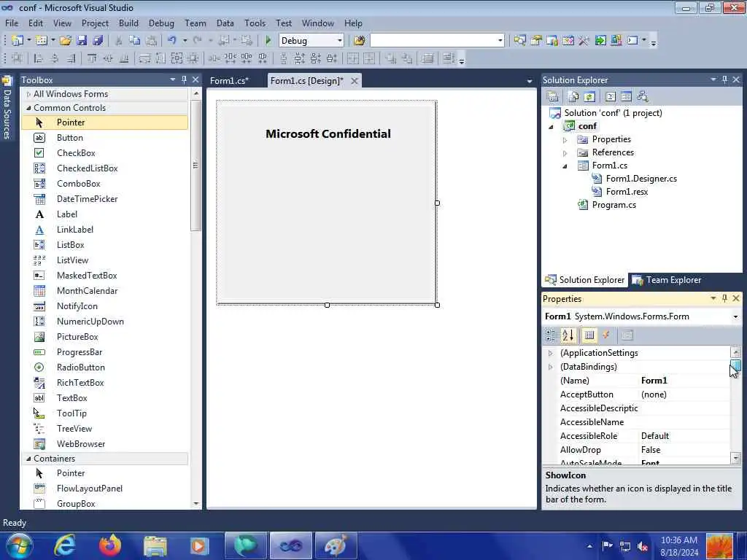Viewport: 747px width, 560px height.
Task: Click View Designer icon in Solution Explorer
Action: tap(626, 97)
